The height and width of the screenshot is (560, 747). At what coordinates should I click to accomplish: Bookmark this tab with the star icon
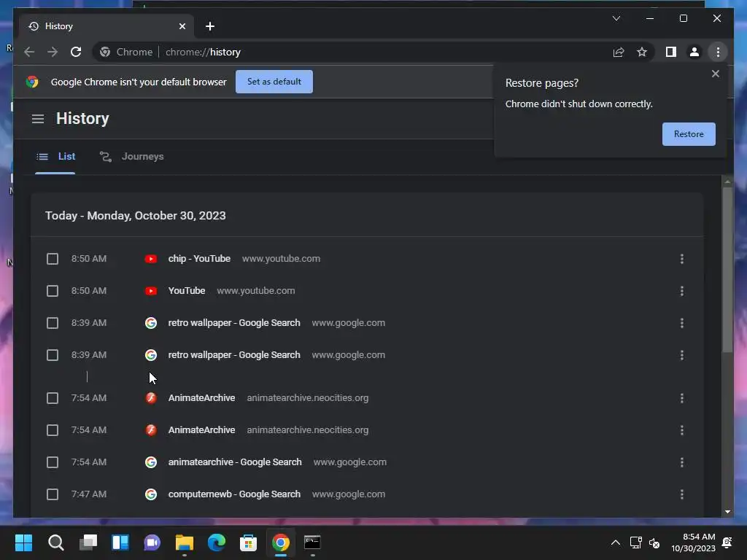pos(642,52)
